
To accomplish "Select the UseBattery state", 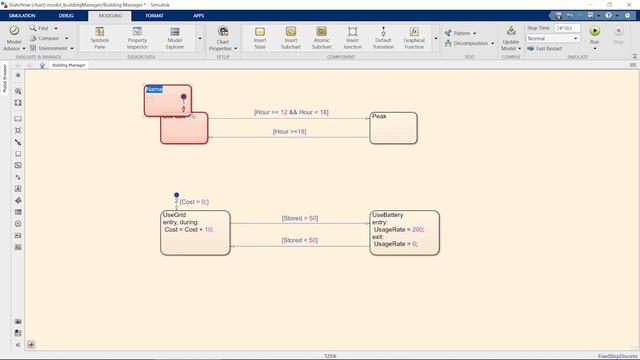I will coord(404,233).
